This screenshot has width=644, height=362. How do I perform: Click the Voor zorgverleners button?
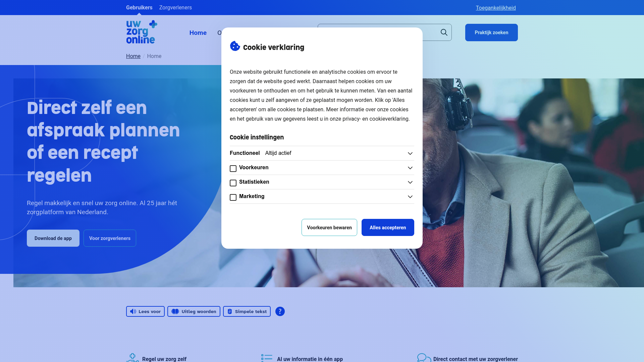110,238
